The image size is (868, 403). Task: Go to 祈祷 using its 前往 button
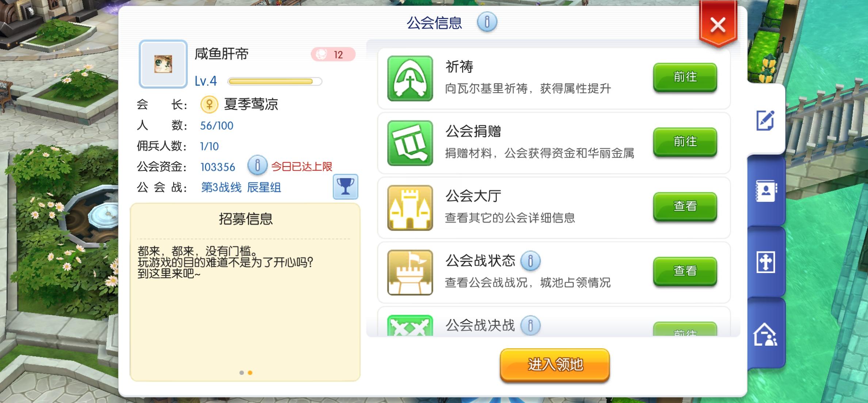pos(685,77)
